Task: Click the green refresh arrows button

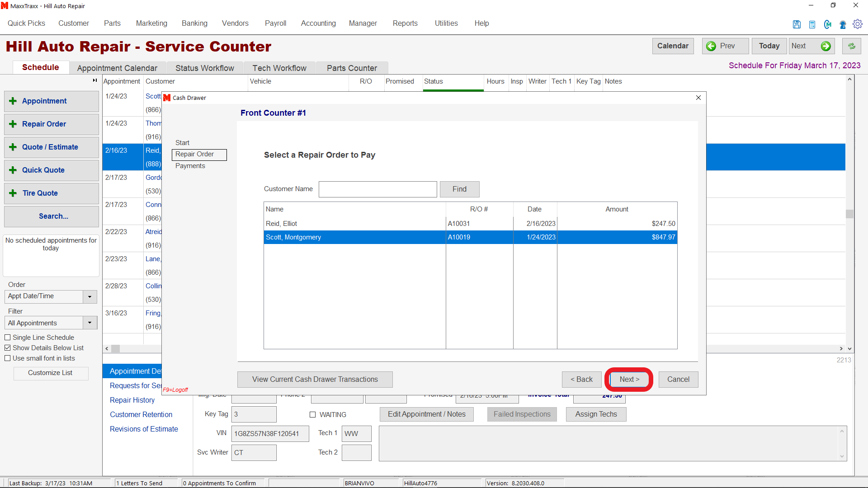Action: pos(852,46)
